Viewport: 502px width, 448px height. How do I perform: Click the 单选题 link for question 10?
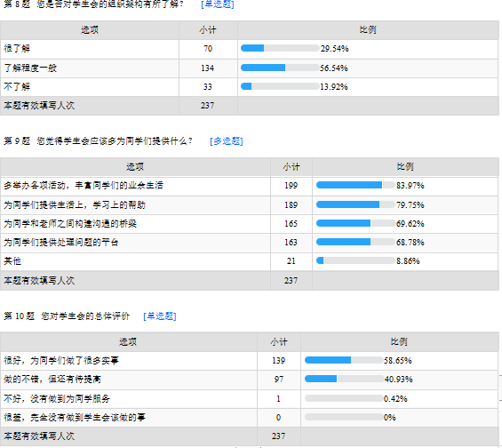coord(160,316)
